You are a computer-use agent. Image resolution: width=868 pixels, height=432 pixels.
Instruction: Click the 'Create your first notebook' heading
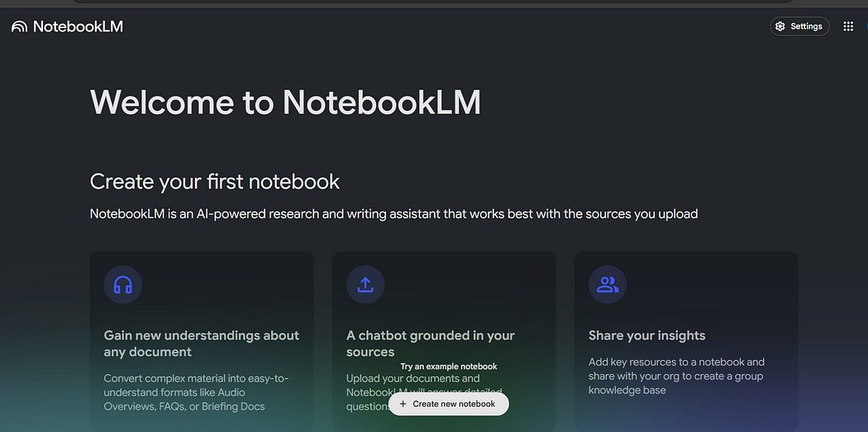click(x=214, y=181)
